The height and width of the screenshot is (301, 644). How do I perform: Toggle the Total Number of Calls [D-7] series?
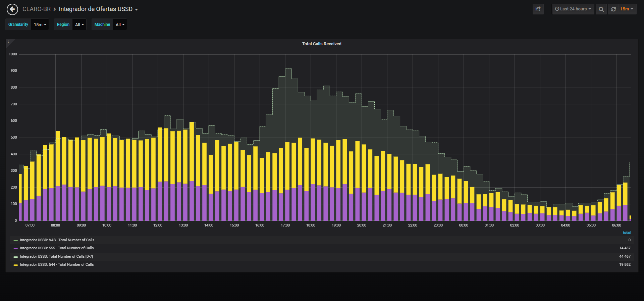point(56,256)
